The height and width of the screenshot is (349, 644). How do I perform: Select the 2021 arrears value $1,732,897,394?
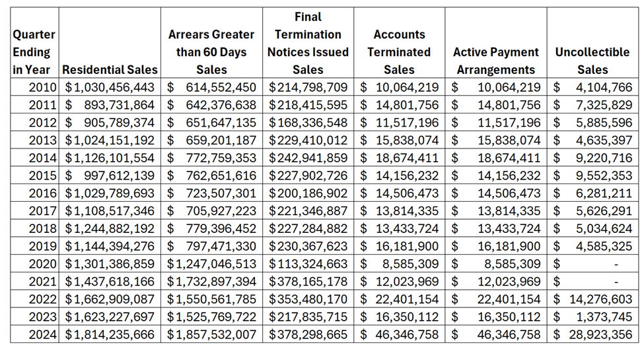pos(211,281)
